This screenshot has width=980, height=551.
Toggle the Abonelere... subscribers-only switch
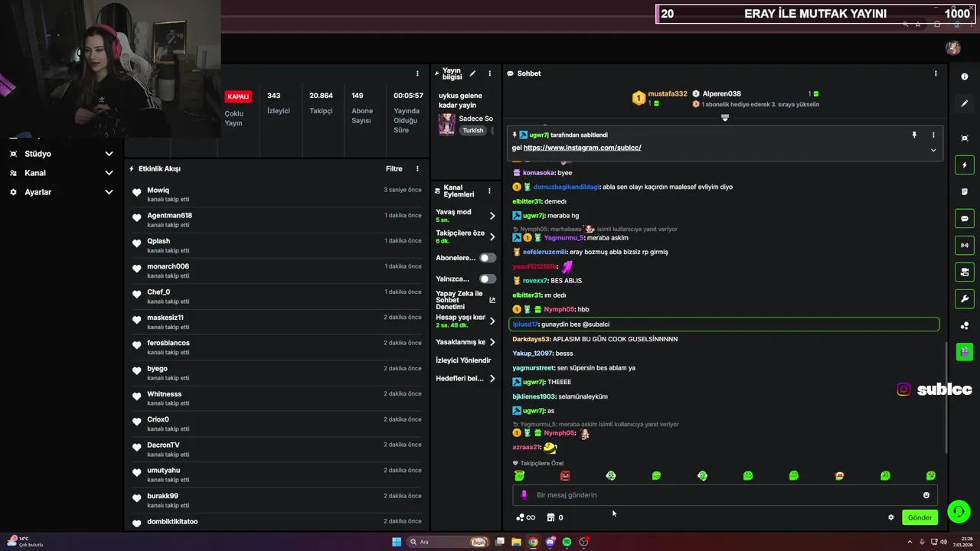tap(487, 258)
